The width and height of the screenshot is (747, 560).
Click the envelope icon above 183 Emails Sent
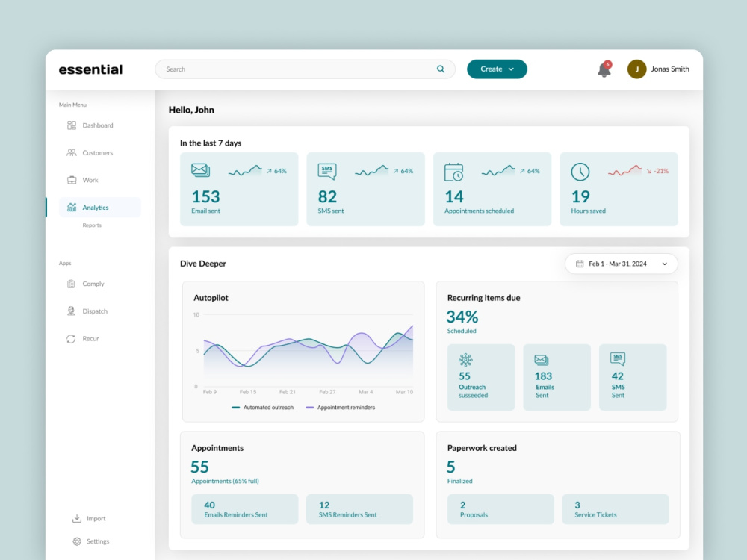pos(541,360)
